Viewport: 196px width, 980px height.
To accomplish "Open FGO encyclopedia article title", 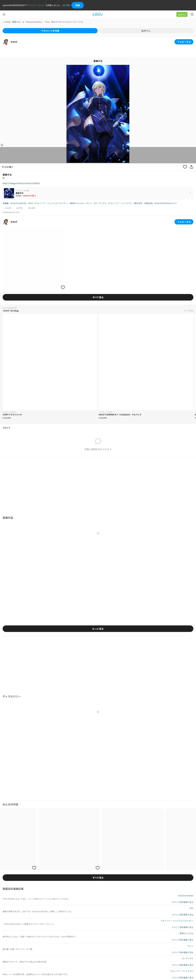I will click(x=191, y=908).
